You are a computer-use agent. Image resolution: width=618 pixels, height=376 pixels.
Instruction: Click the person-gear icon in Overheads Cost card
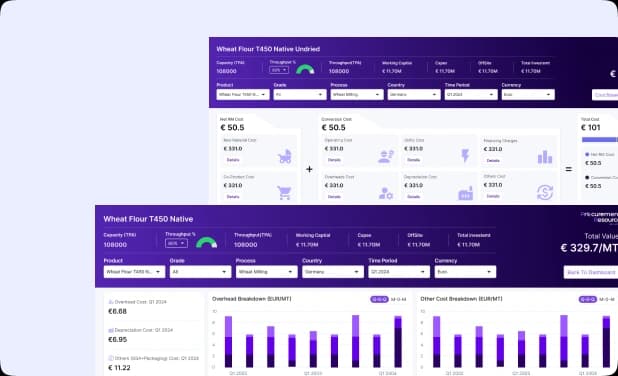click(x=385, y=193)
